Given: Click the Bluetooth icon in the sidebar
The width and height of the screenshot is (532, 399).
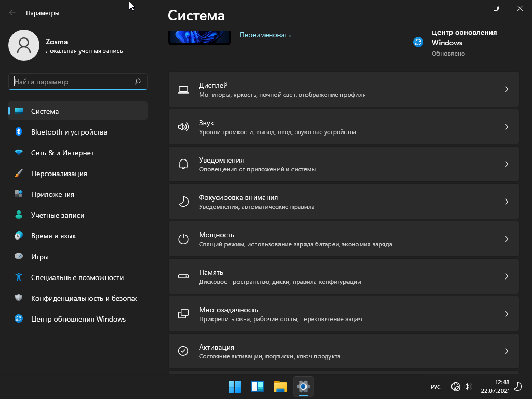Looking at the screenshot, I should pyautogui.click(x=19, y=132).
